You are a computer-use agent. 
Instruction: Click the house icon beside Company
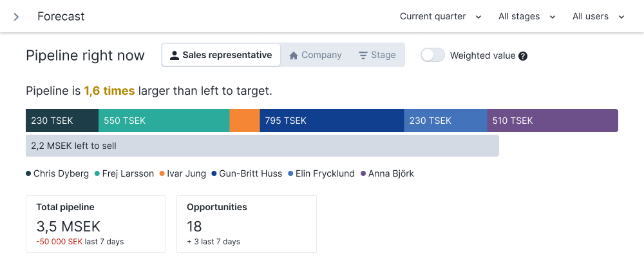(x=293, y=55)
